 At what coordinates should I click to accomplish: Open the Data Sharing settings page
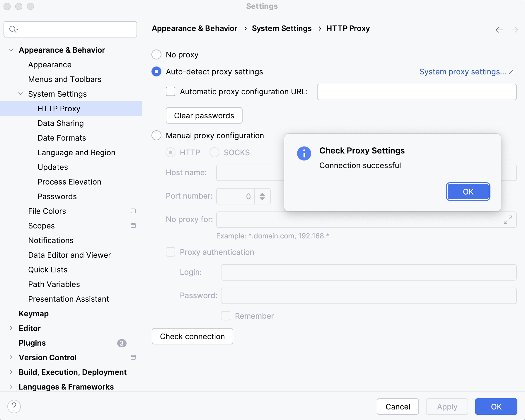61,123
